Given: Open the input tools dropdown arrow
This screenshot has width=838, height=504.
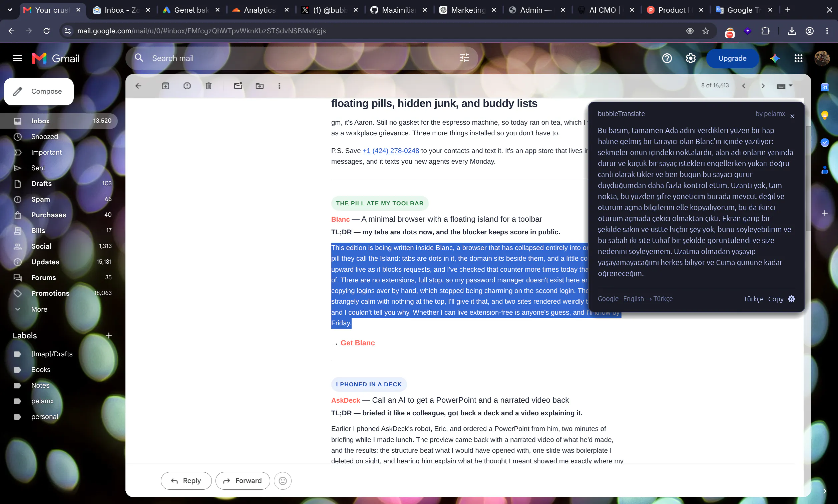Looking at the screenshot, I should point(790,86).
